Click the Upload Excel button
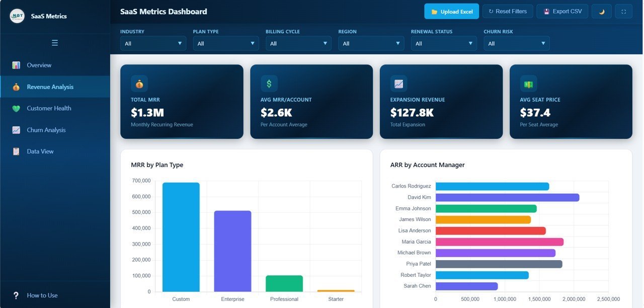The height and width of the screenshot is (308, 644). tap(451, 11)
